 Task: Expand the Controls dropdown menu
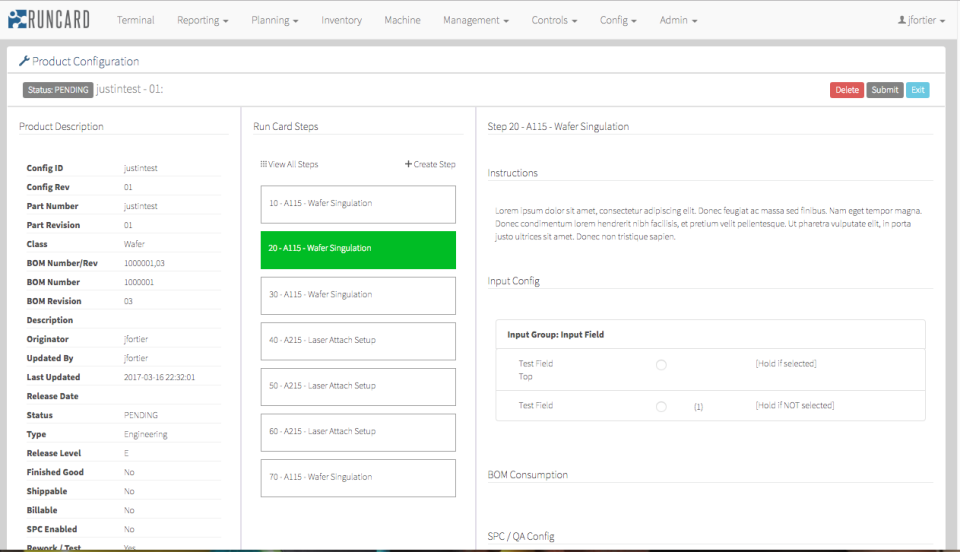pos(554,20)
